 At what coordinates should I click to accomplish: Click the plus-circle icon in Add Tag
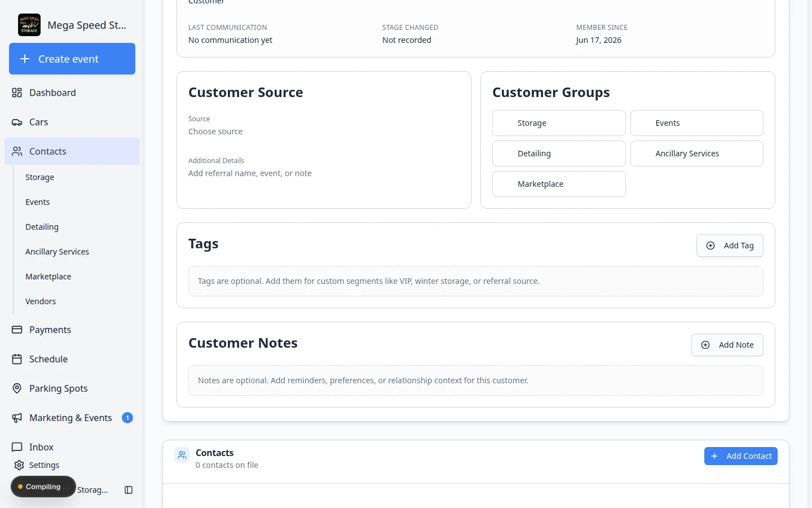(710, 246)
